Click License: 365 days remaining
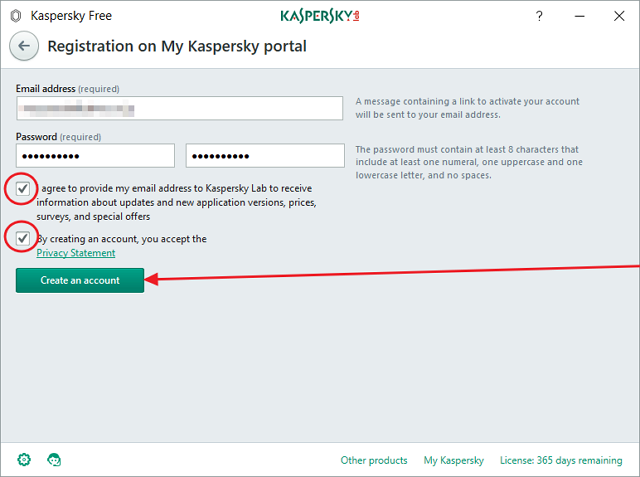Image resolution: width=640 pixels, height=477 pixels. pyautogui.click(x=562, y=461)
